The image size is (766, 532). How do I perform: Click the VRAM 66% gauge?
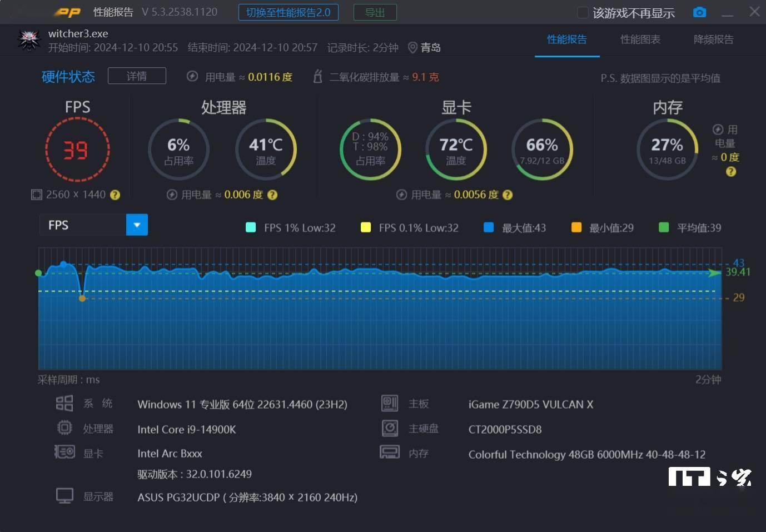(542, 150)
